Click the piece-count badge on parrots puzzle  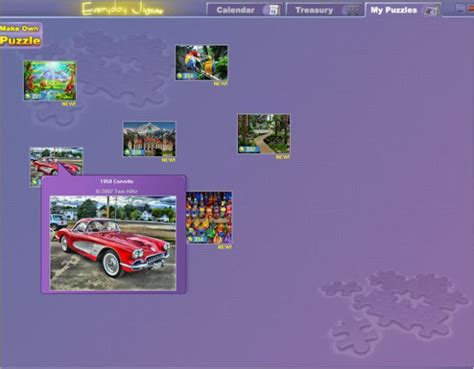(186, 76)
